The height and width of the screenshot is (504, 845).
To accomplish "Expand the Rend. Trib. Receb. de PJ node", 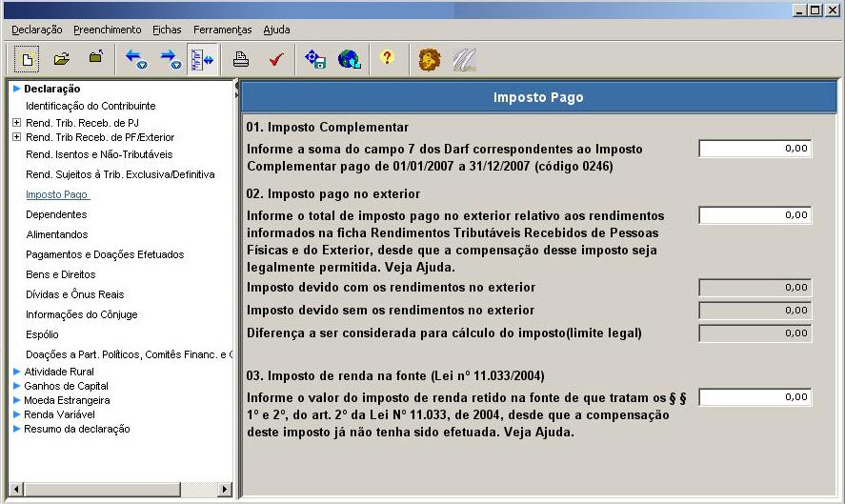I will pyautogui.click(x=16, y=123).
